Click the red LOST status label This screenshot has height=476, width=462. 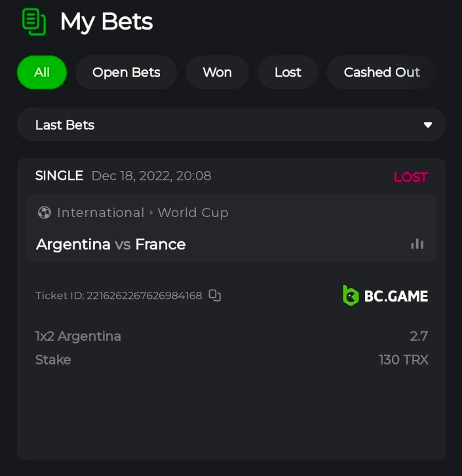(x=410, y=177)
